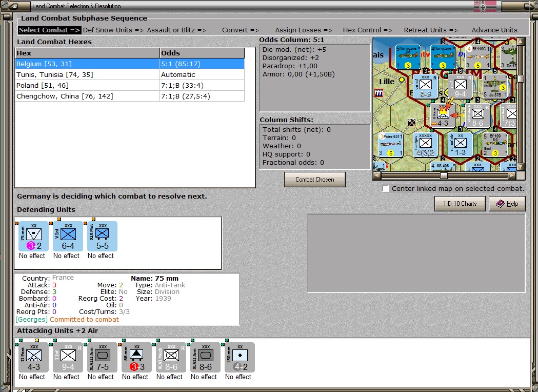
Task: Click the mini-map vertical scroll thumb
Action: (x=521, y=79)
